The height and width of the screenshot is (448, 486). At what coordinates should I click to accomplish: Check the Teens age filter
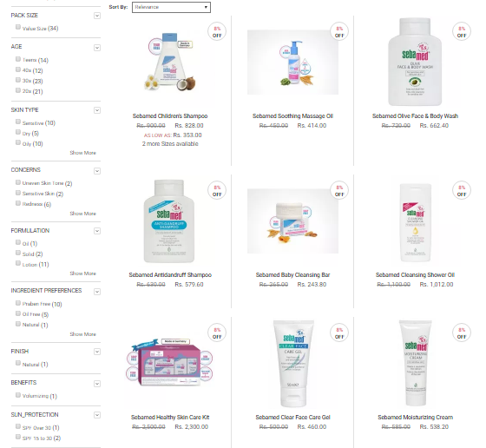tap(18, 59)
